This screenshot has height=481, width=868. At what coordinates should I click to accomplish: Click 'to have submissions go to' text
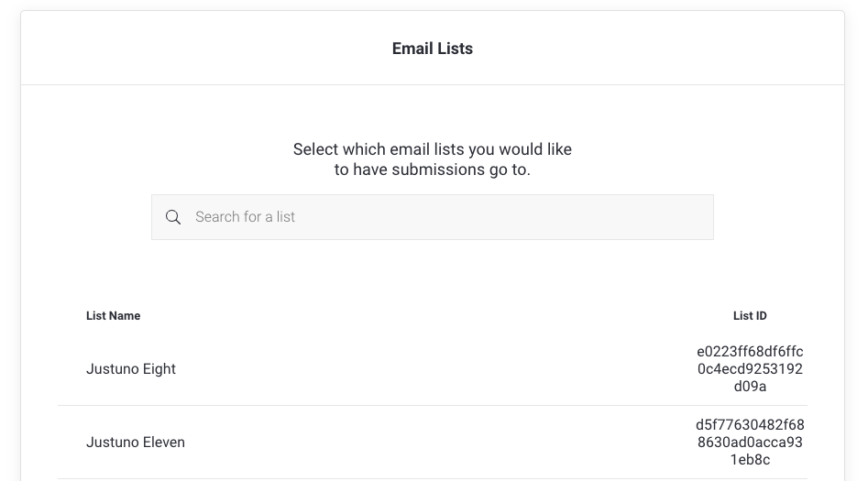433,169
